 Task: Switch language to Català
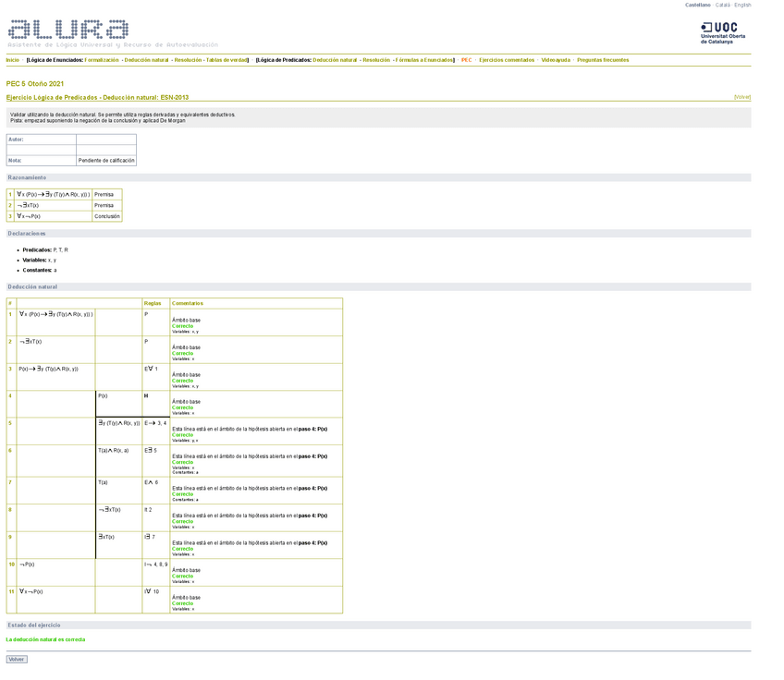click(x=722, y=5)
